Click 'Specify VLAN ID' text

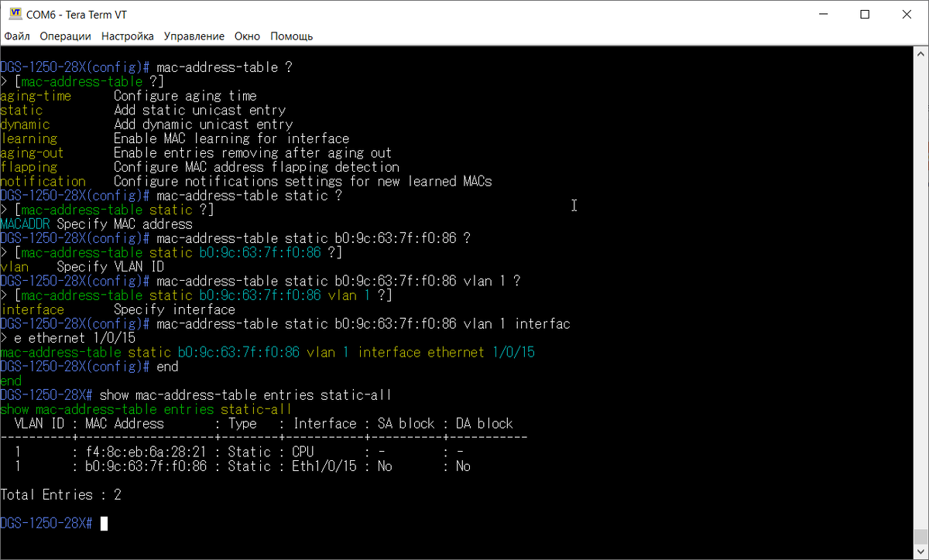[111, 267]
